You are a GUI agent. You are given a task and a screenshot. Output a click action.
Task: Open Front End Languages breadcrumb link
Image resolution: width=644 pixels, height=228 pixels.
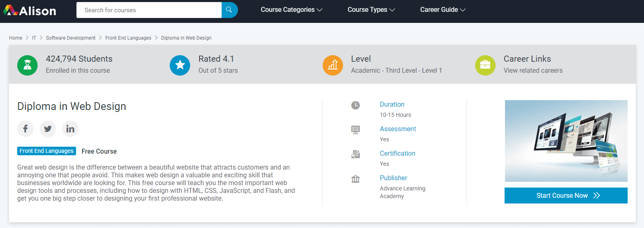pyautogui.click(x=128, y=38)
